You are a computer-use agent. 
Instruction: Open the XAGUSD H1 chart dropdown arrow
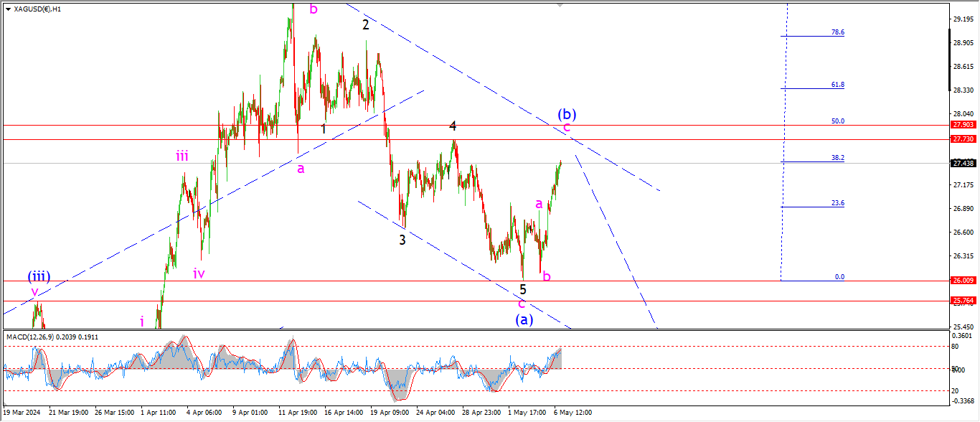8,9
